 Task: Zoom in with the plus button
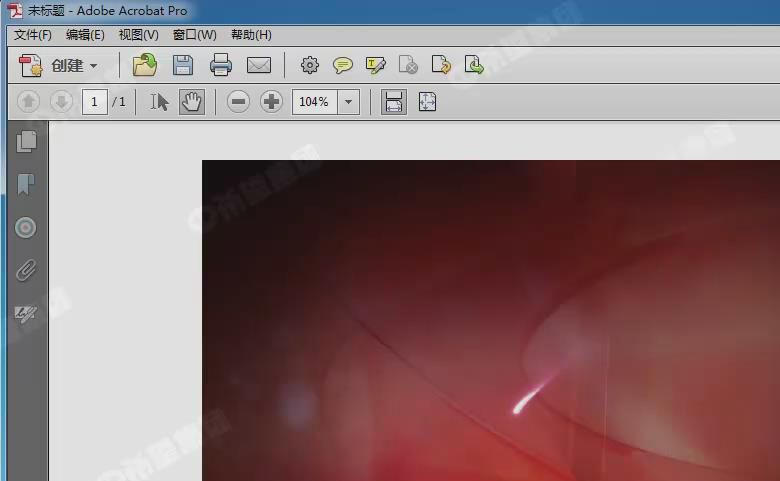click(x=271, y=102)
